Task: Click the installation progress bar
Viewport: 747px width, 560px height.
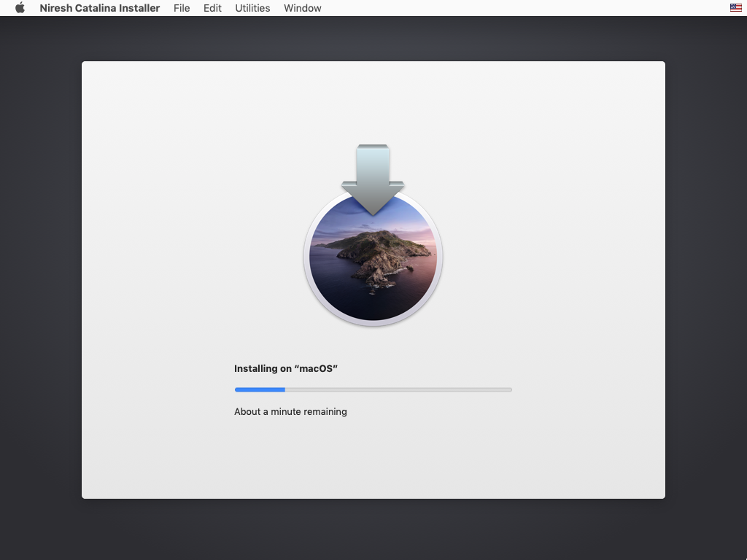Action: coord(373,389)
